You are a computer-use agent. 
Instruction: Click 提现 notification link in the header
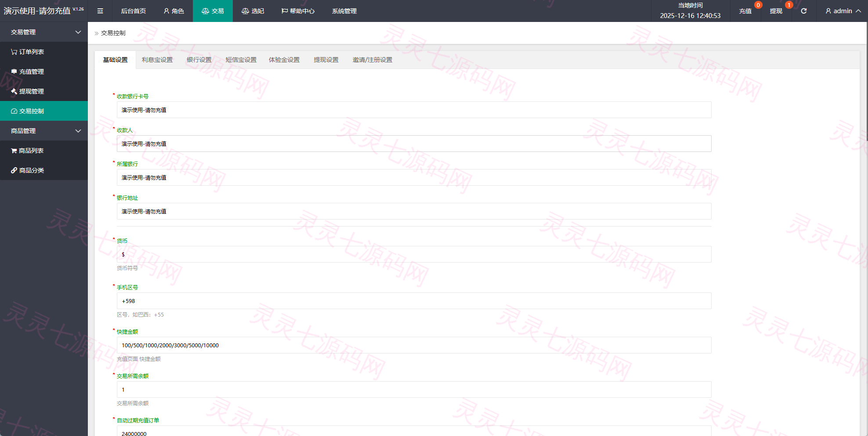pos(776,11)
